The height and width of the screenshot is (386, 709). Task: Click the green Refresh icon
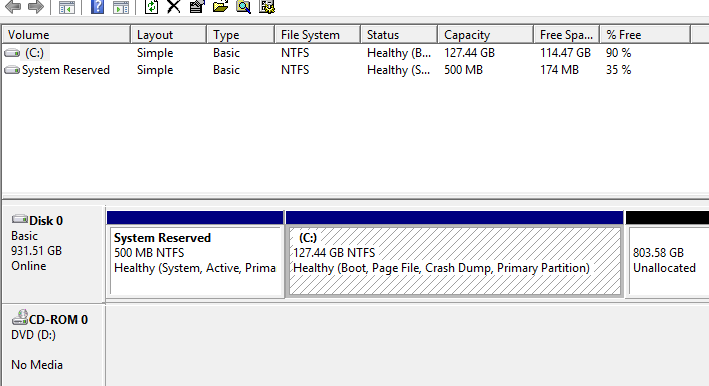click(151, 7)
